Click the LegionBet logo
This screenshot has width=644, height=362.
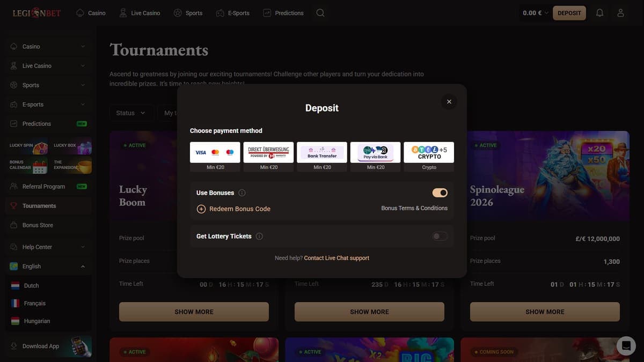tap(36, 13)
